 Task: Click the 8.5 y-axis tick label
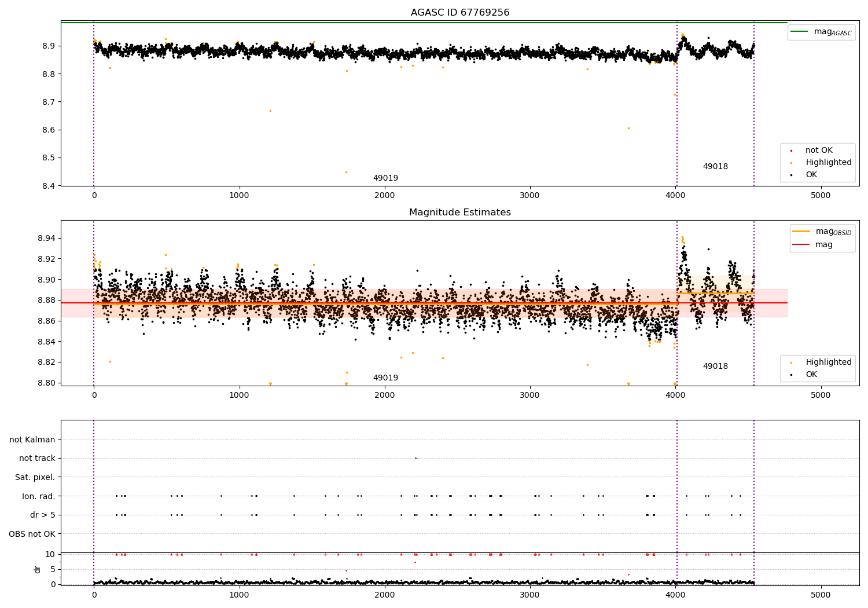[x=49, y=158]
